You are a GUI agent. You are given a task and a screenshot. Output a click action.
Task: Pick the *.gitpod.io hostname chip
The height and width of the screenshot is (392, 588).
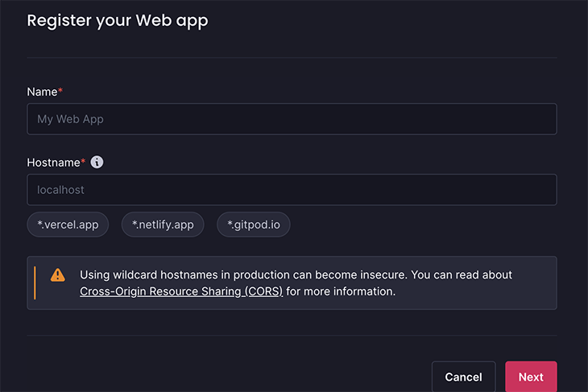(x=254, y=225)
